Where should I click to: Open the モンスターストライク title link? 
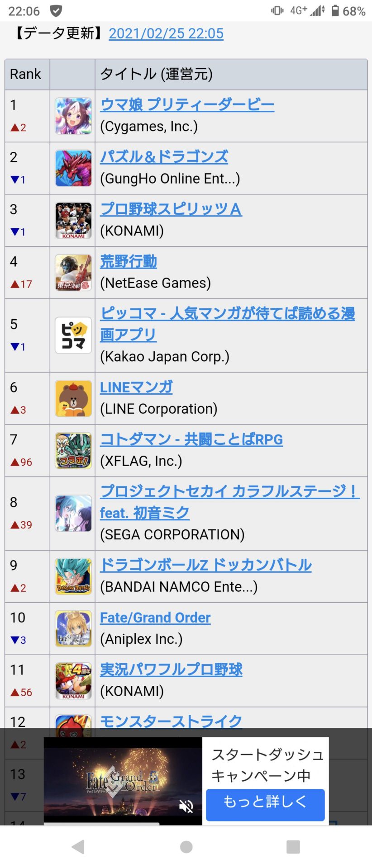pos(171,721)
